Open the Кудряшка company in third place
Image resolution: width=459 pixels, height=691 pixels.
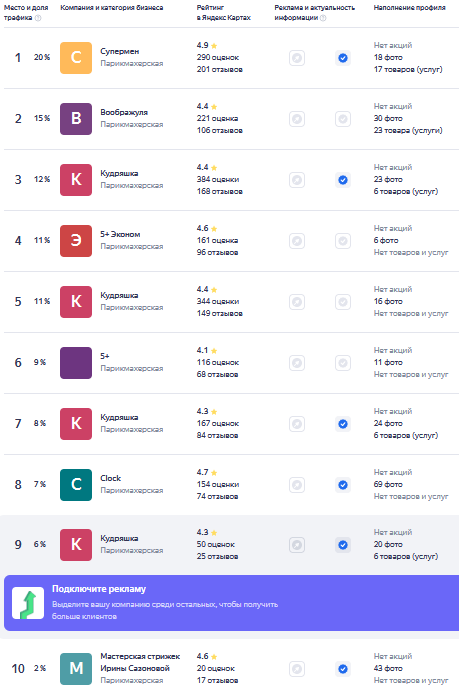coord(119,173)
